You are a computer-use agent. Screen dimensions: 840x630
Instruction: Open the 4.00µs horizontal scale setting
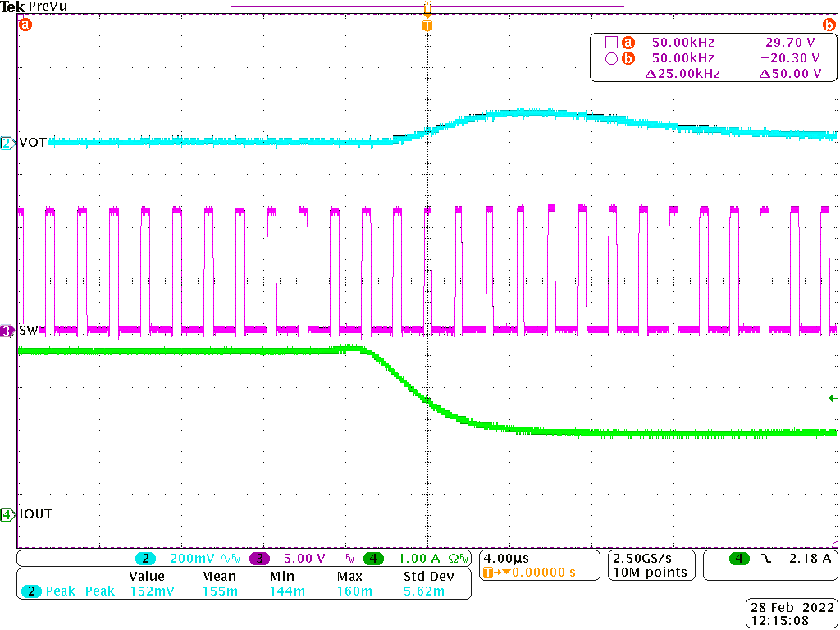tap(504, 558)
